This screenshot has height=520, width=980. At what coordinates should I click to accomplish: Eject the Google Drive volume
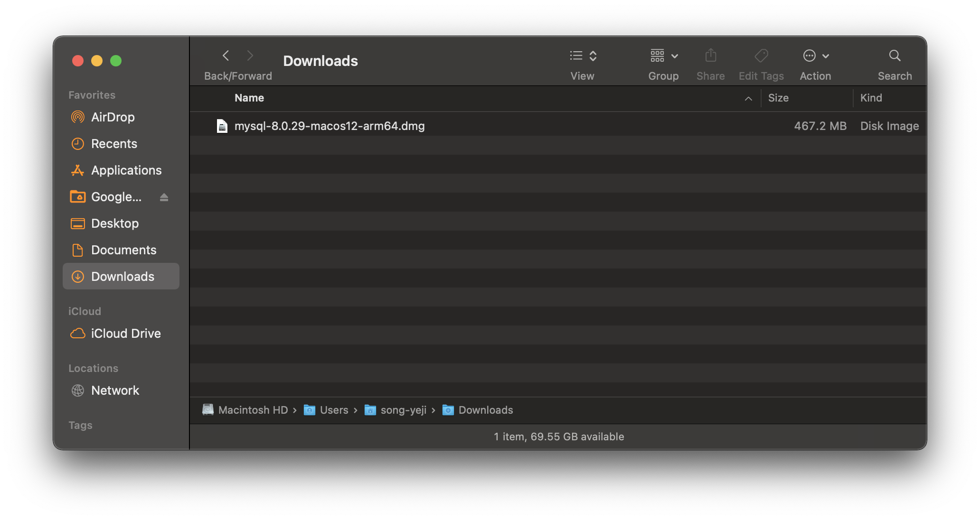[164, 197]
